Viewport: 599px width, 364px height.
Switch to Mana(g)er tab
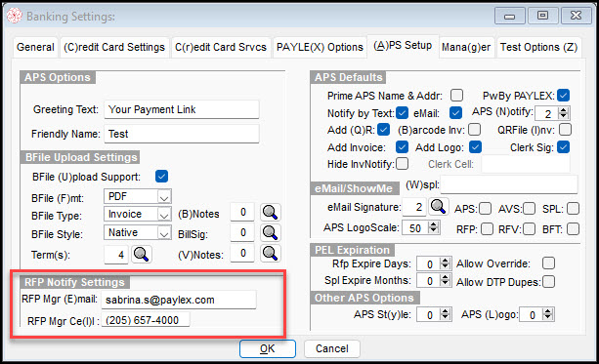click(466, 47)
